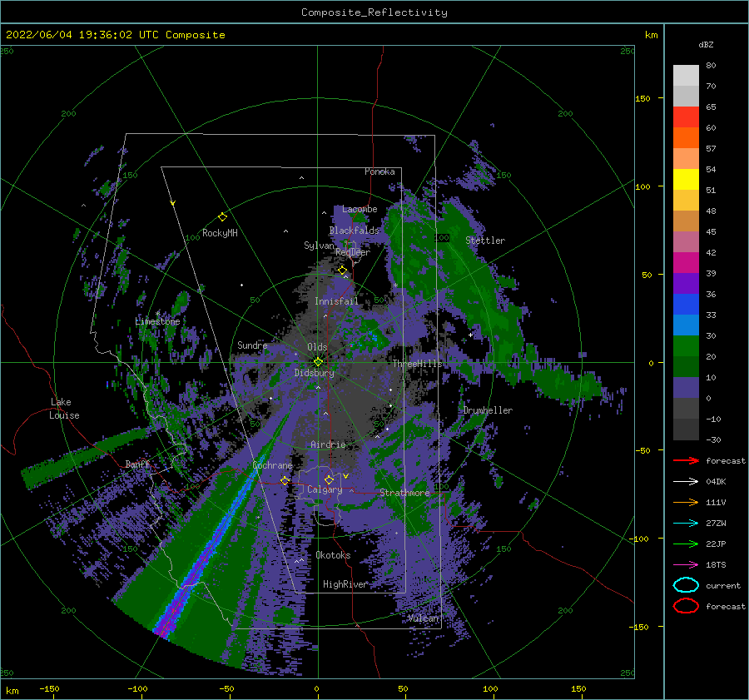
Task: Click the Limestone label
Action: 157,321
